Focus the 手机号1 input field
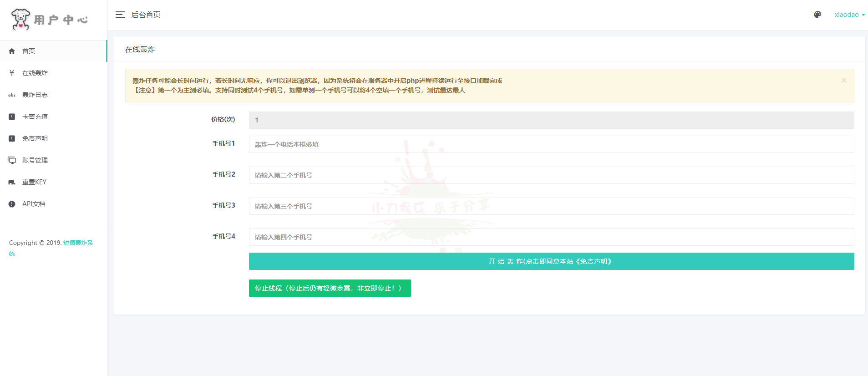 click(x=551, y=144)
